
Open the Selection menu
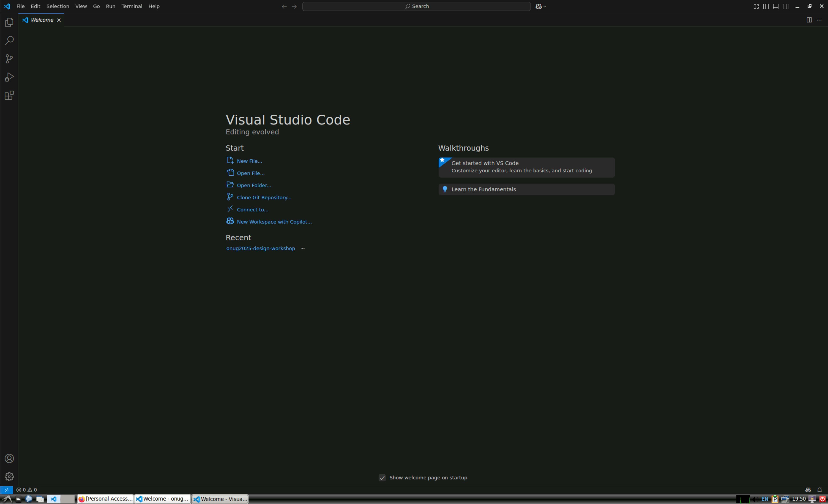point(58,6)
